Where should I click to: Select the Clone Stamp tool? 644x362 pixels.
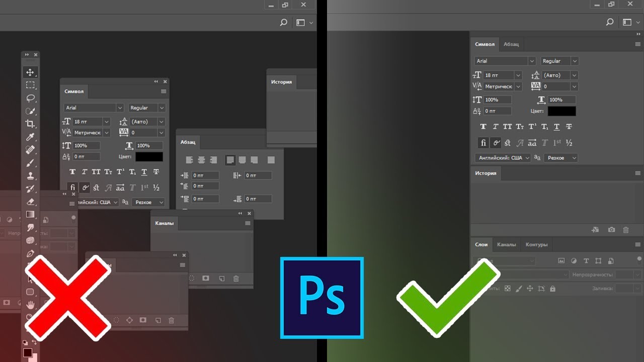[x=30, y=176]
